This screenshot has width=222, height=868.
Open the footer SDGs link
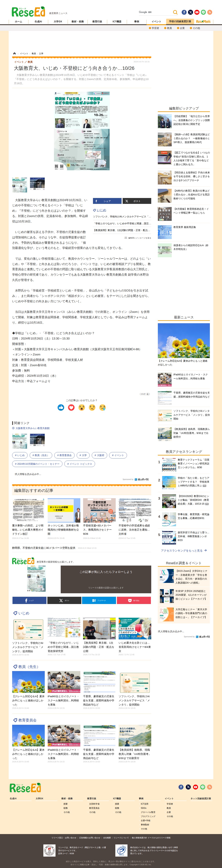pos(144,808)
